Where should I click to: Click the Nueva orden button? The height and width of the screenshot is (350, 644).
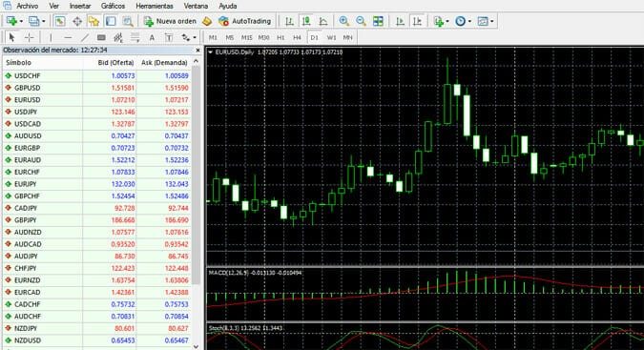pos(170,21)
